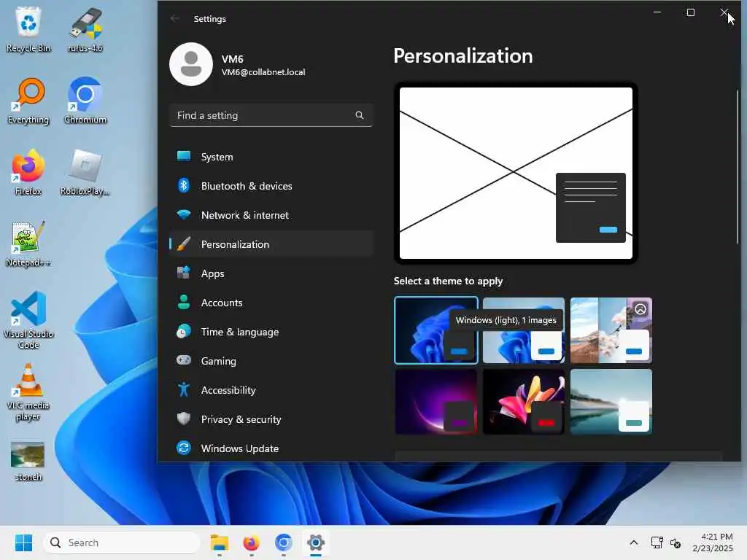The height and width of the screenshot is (560, 747).
Task: Open Bluetooth & devices settings
Action: [x=271, y=186]
